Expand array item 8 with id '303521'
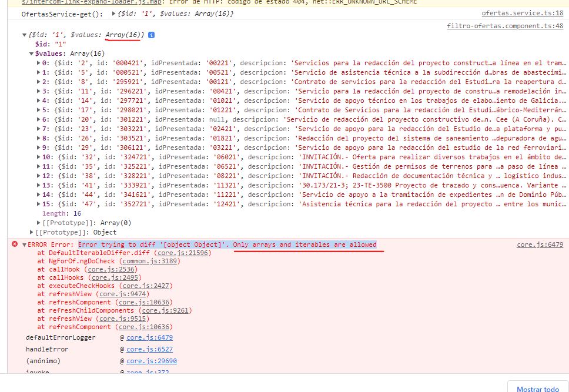This screenshot has height=392, width=569. [38, 139]
